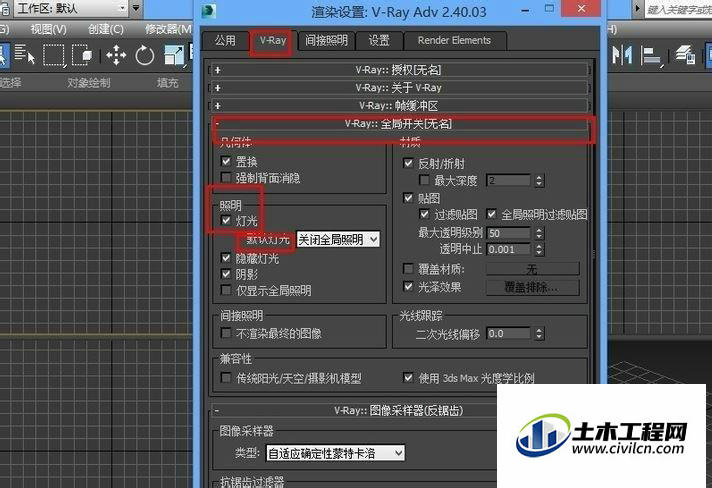Click 透明中止 value field

point(508,249)
